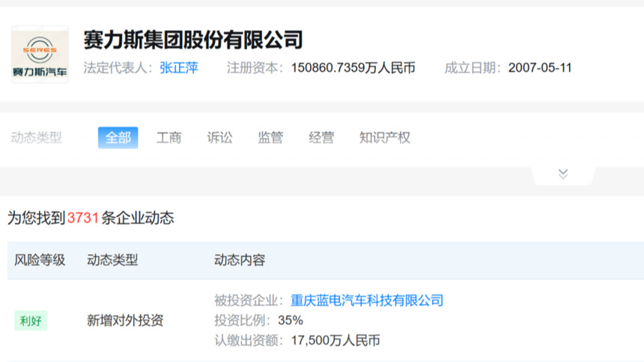Click the founding date 2007-05-11

coord(540,67)
